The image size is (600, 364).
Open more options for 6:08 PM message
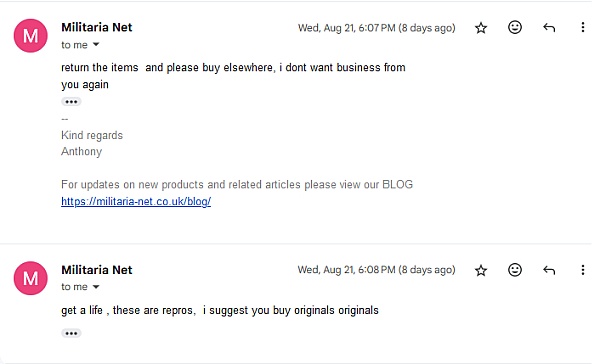[582, 270]
